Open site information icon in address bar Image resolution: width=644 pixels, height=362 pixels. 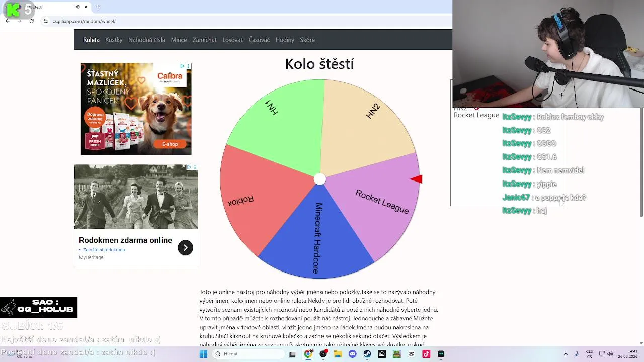pyautogui.click(x=46, y=21)
